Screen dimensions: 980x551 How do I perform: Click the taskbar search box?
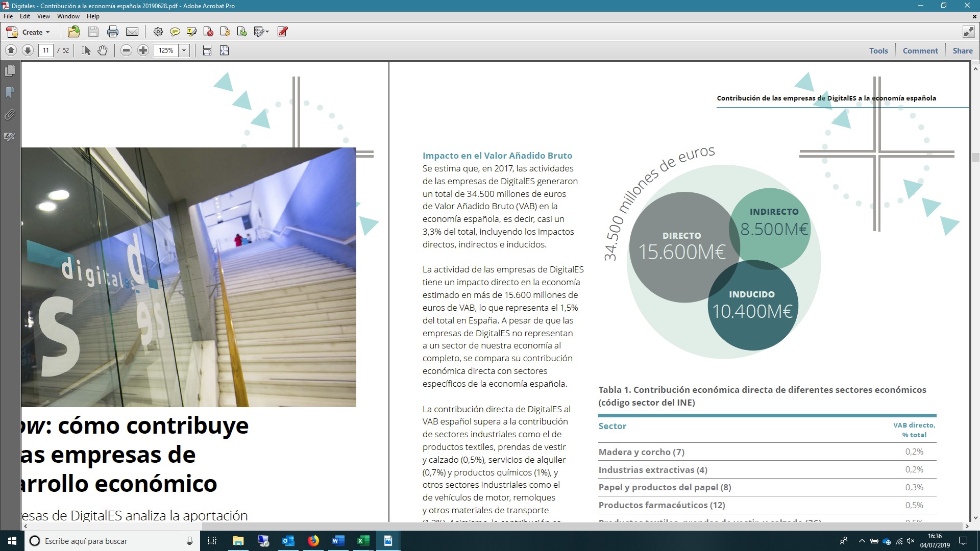[112, 541]
